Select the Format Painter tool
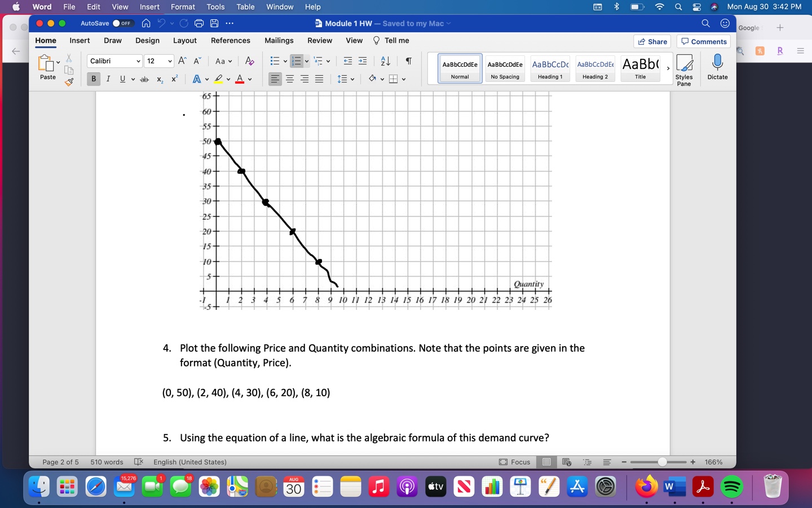The height and width of the screenshot is (508, 812). pos(69,82)
